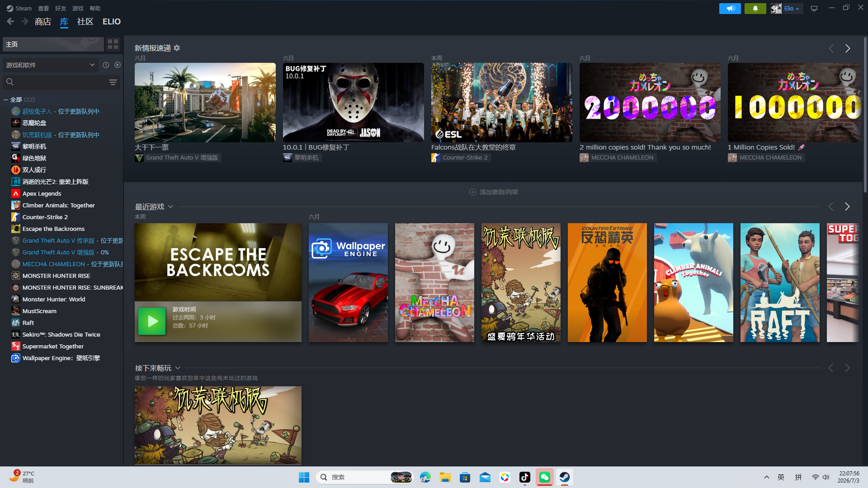
Task: Toggle the ready-to-play filter icon
Action: click(118, 65)
